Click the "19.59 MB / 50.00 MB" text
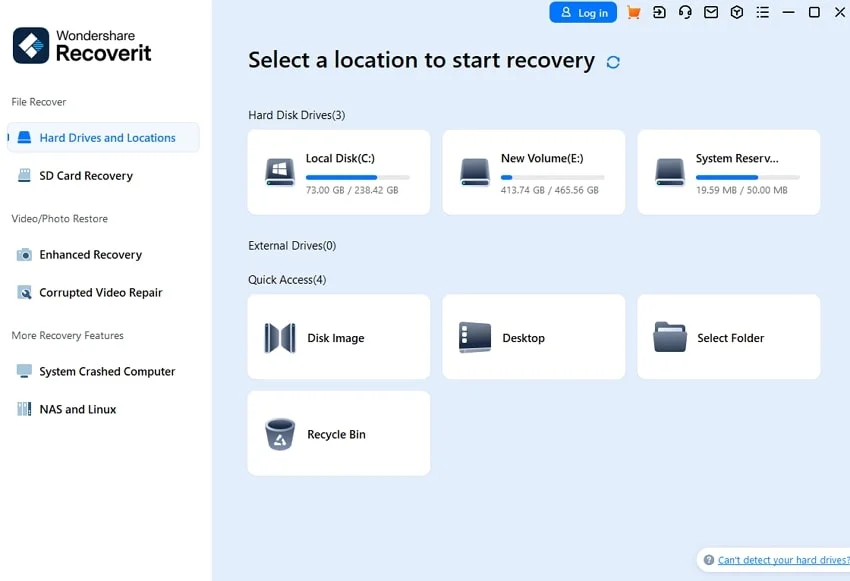Viewport: 850px width, 581px height. 742,190
